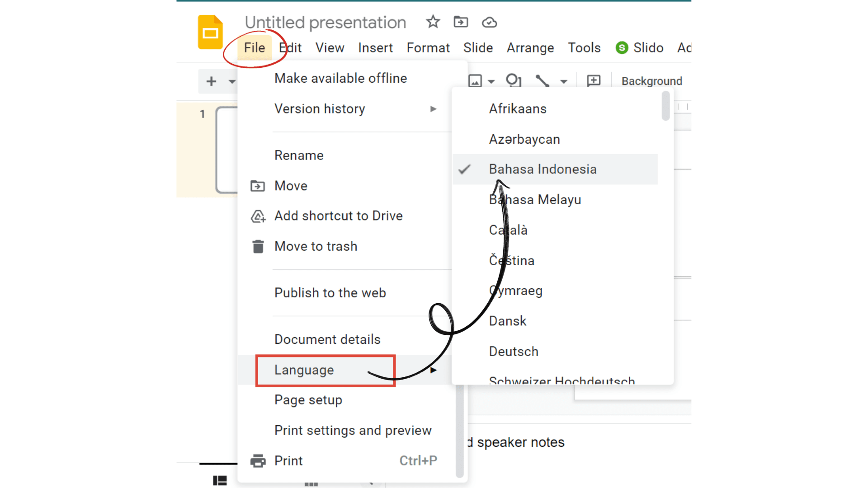The image size is (868, 488).
Task: Select Deutsch from the language list
Action: coord(514,351)
